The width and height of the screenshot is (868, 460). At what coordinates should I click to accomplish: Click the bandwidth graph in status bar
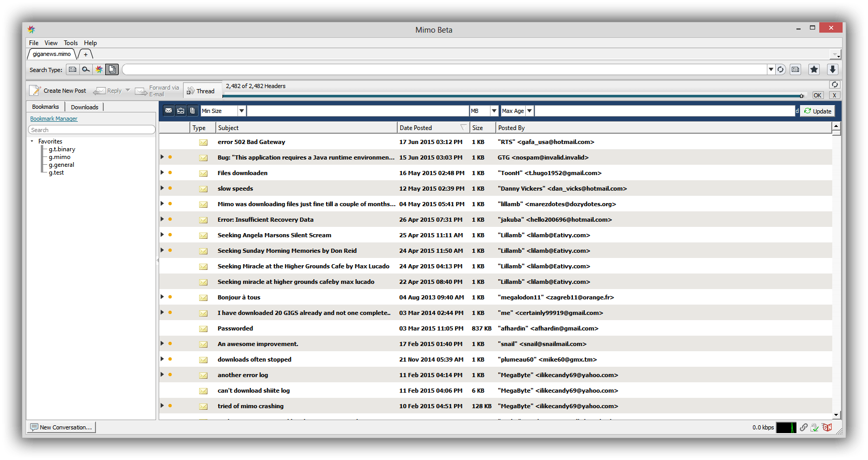[x=786, y=427]
